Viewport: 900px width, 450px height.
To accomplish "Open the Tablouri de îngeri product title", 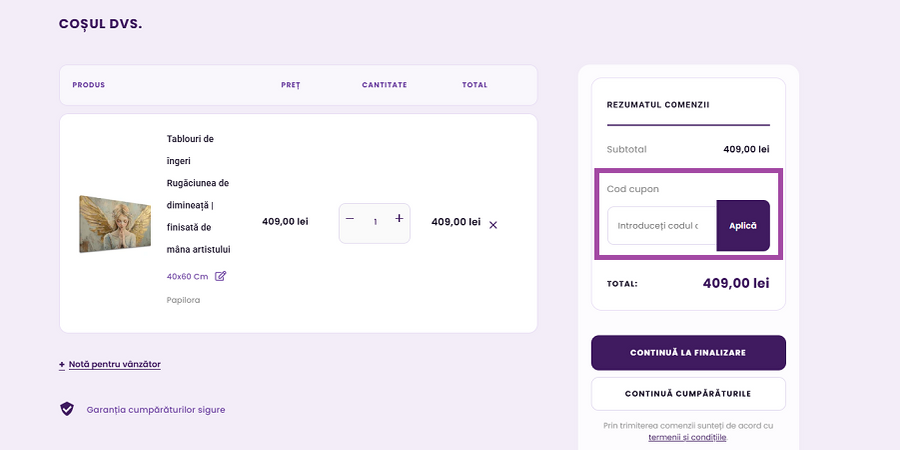I will [199, 194].
